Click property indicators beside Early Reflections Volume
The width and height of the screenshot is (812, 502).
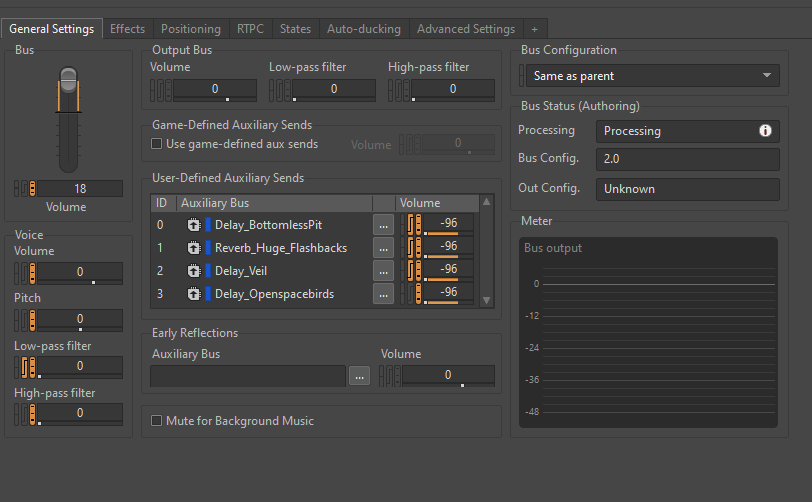point(390,376)
